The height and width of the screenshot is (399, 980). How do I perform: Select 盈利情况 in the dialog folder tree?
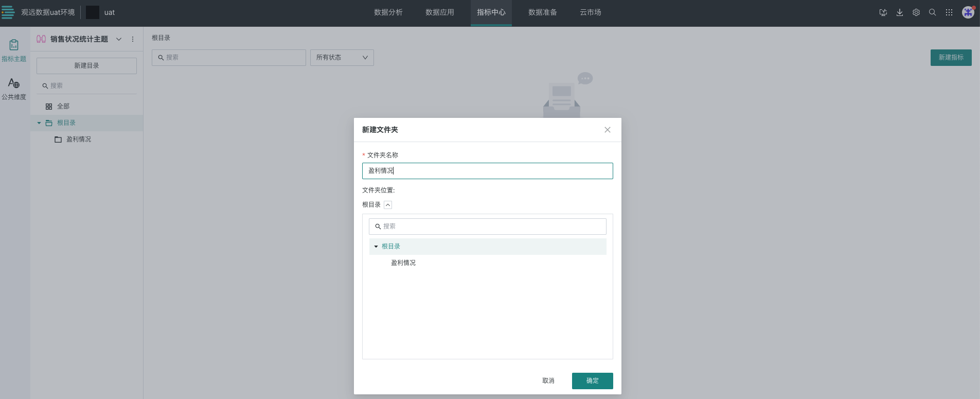pyautogui.click(x=403, y=263)
